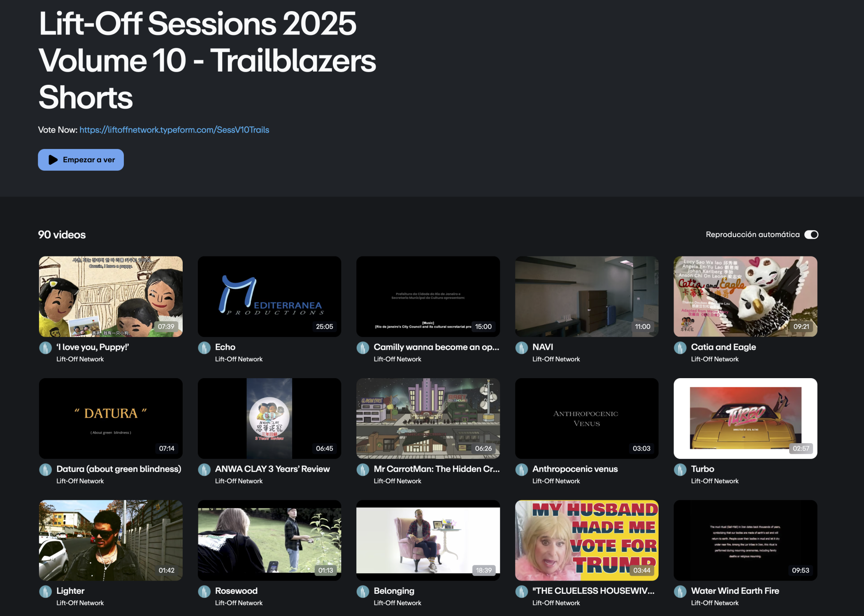Viewport: 864px width, 616px height.
Task: Open the 'I love you, Puppy!' thumbnail
Action: [111, 296]
